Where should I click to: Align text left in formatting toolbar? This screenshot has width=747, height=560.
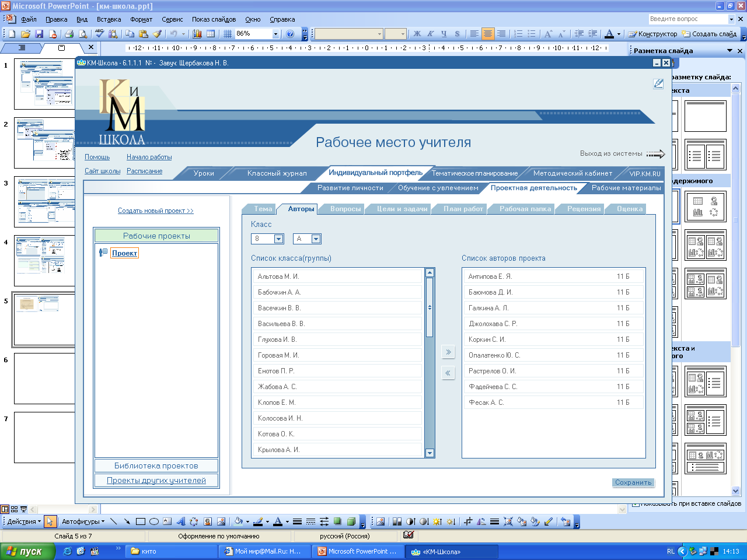[x=474, y=34]
